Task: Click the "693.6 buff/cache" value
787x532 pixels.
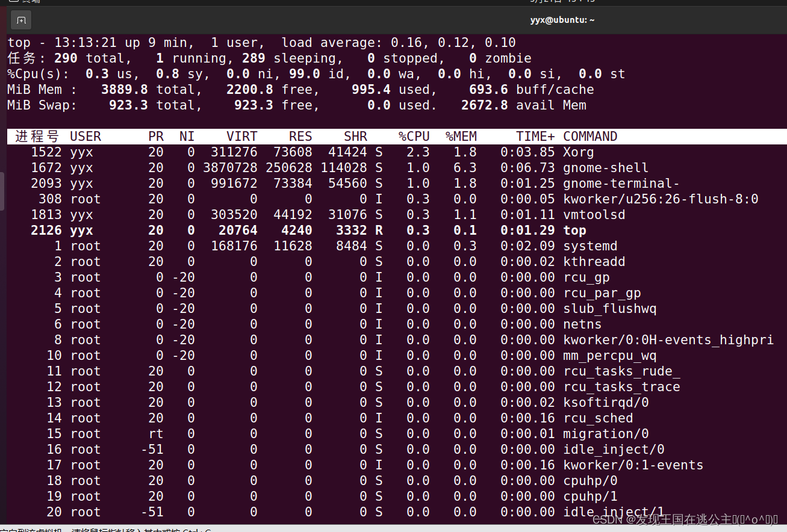Action: pos(532,90)
